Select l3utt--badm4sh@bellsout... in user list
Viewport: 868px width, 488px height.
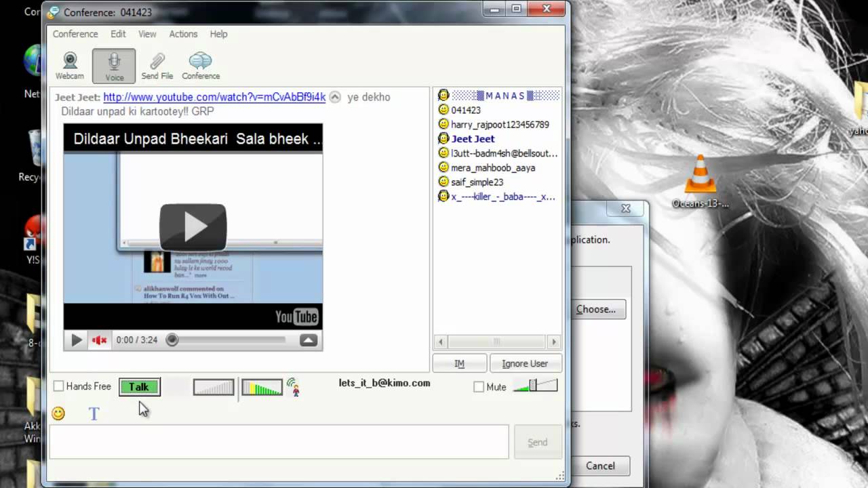(x=504, y=153)
